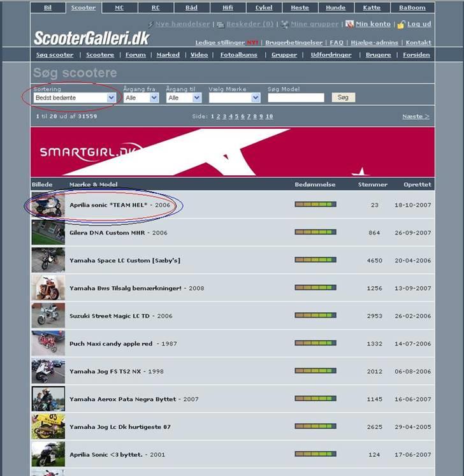Click the Min konto icon
Image resolution: width=464 pixels, height=476 pixels.
click(350, 24)
